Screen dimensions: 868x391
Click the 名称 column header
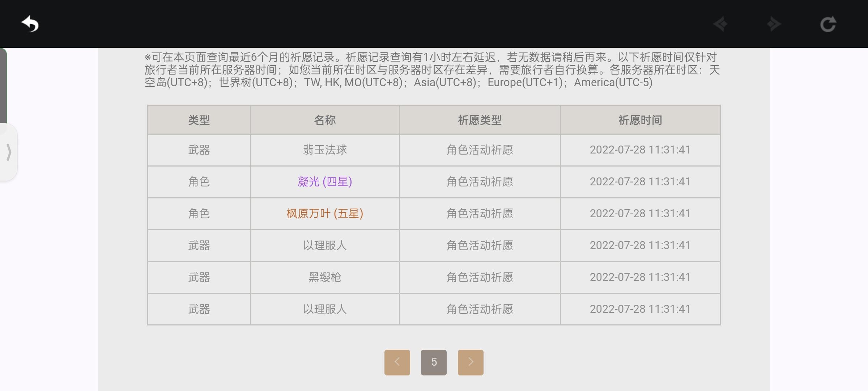click(325, 120)
